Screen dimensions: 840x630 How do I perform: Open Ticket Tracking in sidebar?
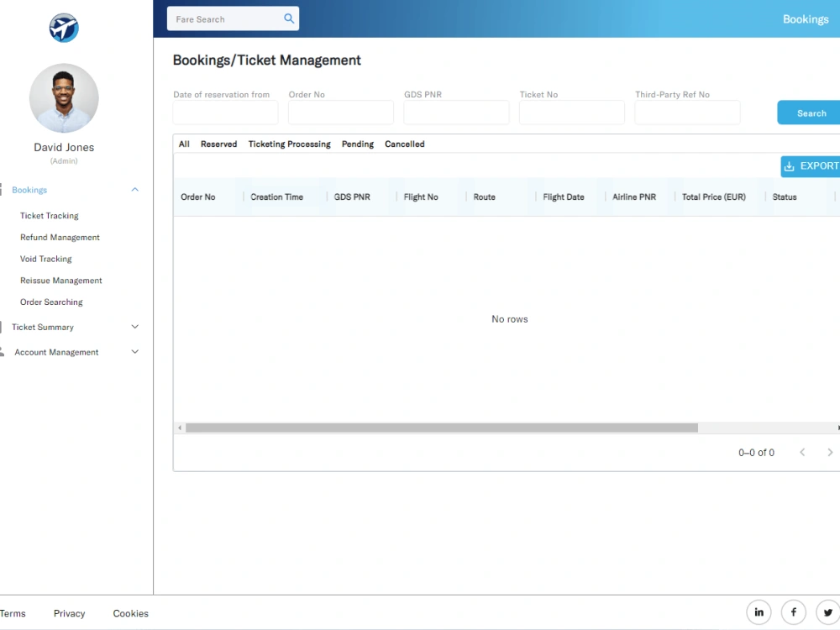(50, 215)
